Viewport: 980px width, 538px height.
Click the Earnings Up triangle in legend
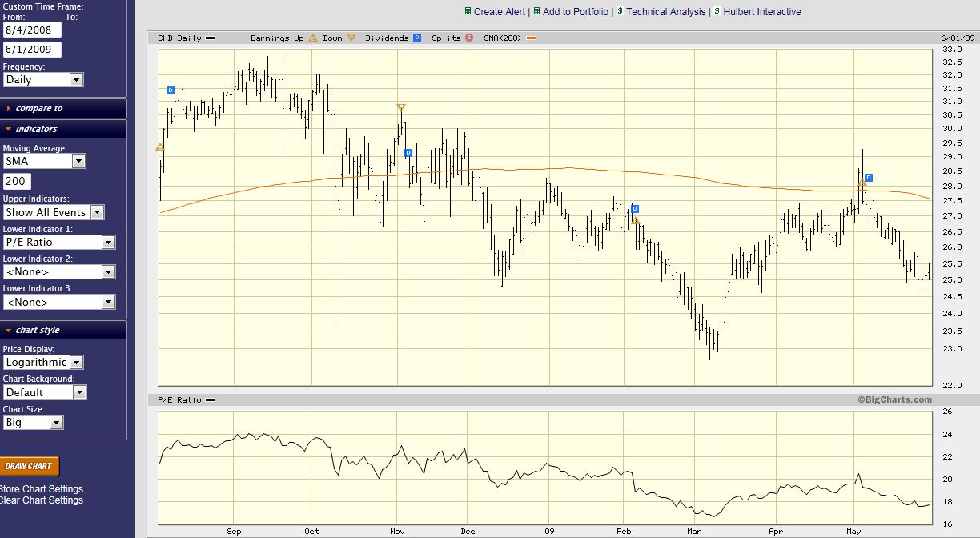tap(313, 38)
